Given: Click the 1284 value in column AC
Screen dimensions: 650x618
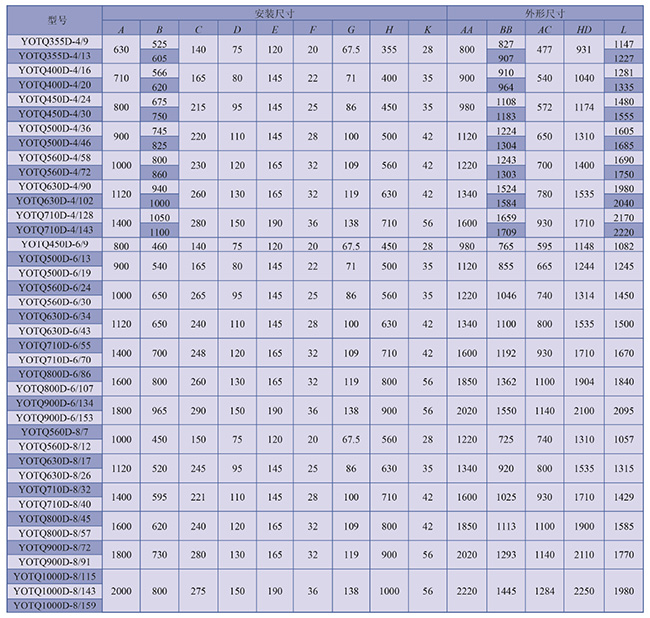Looking at the screenshot, I should (x=545, y=591).
